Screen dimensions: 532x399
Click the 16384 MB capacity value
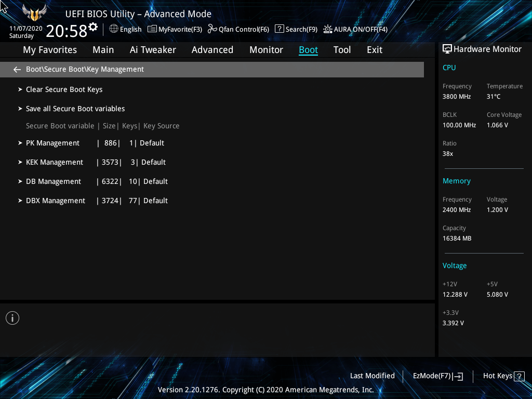pyautogui.click(x=457, y=238)
